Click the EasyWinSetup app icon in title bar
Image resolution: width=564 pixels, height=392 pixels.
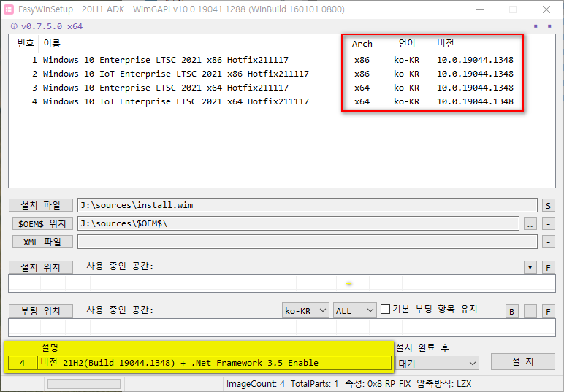pos(9,9)
